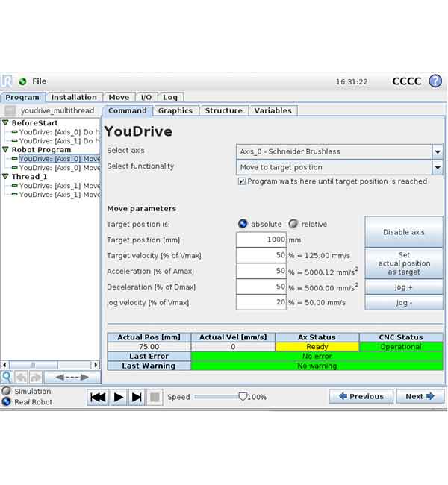Select BeforeStart YouDrive [Axis_1] Do node

point(60,141)
